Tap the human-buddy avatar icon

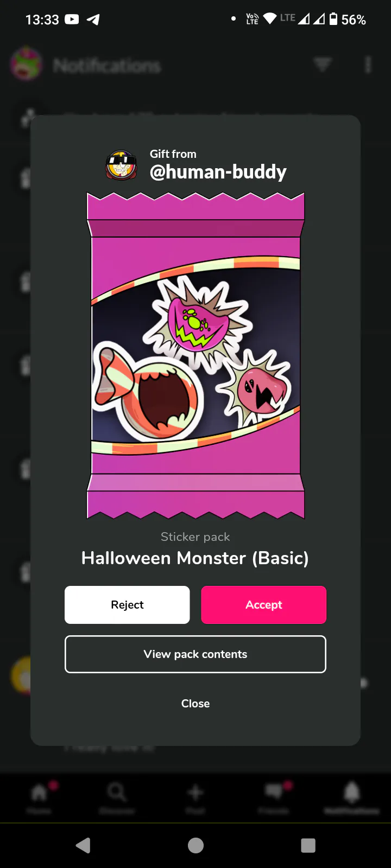(121, 165)
